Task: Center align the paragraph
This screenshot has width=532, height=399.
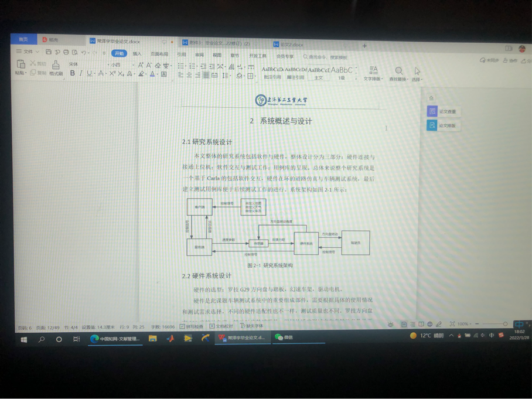Action: 189,75
